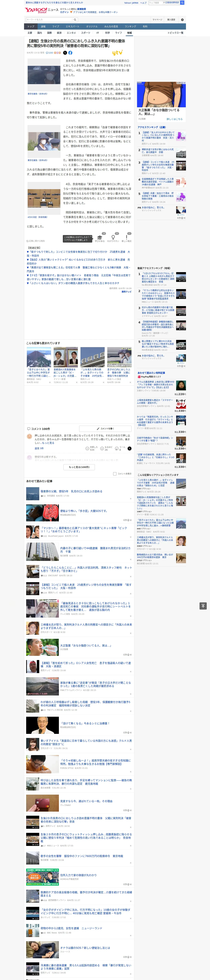
Task: Click the back-to-top arrow button
Action: (x=203, y=606)
